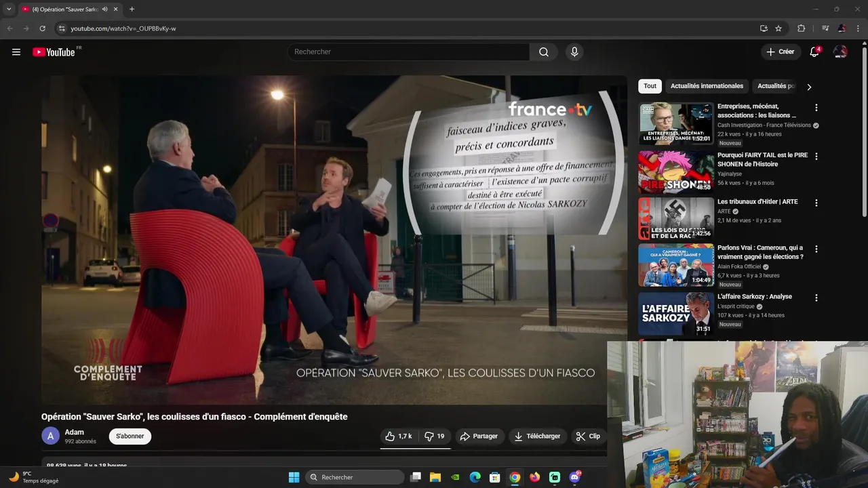Select the Actualités internationales chip
This screenshot has width=868, height=488.
707,86
